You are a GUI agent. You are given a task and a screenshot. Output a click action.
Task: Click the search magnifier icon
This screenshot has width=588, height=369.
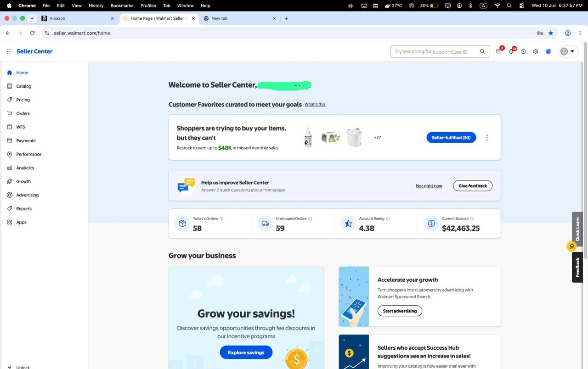click(x=482, y=51)
